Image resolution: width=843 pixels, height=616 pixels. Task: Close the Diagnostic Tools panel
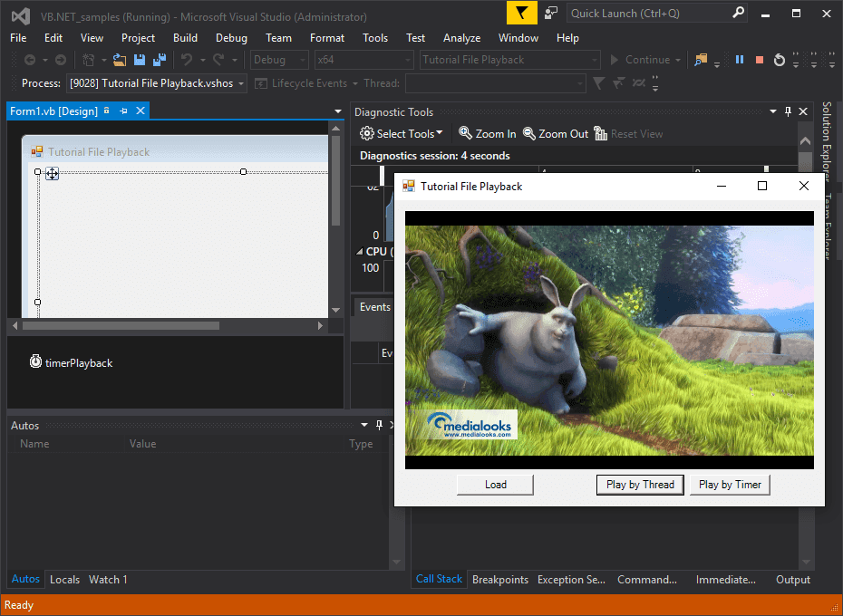803,111
